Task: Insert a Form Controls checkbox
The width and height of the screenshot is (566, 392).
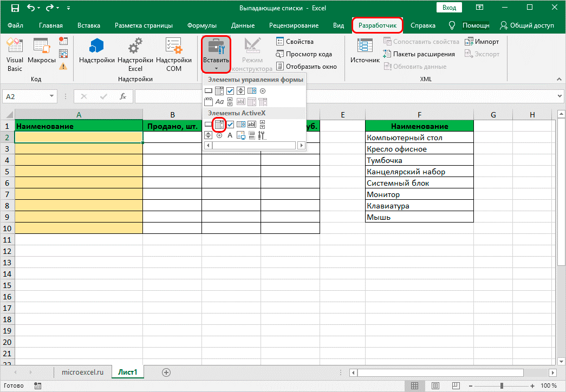Action: coord(230,91)
